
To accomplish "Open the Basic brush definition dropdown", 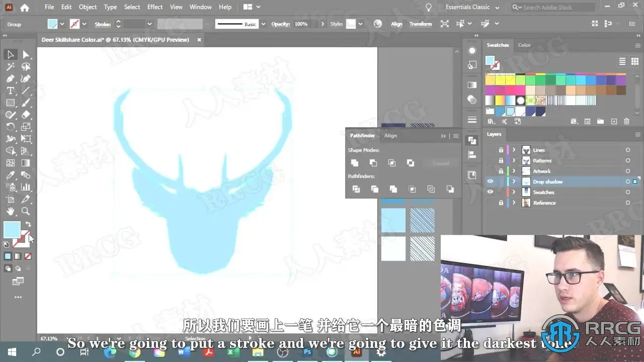I will [x=263, y=24].
